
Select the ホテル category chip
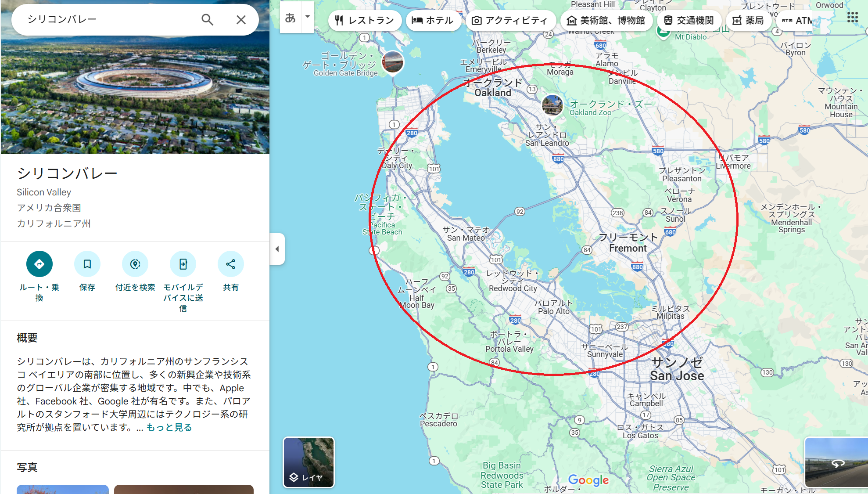click(x=433, y=20)
